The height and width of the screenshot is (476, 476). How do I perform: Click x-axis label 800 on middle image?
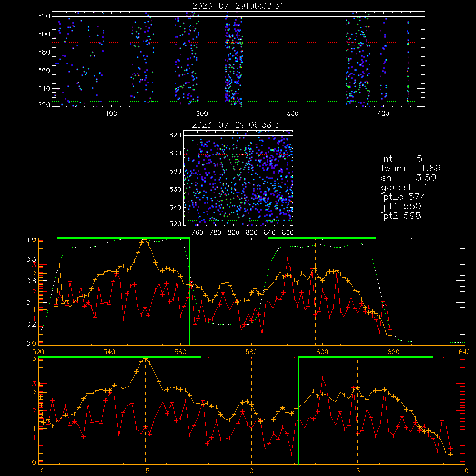click(233, 232)
